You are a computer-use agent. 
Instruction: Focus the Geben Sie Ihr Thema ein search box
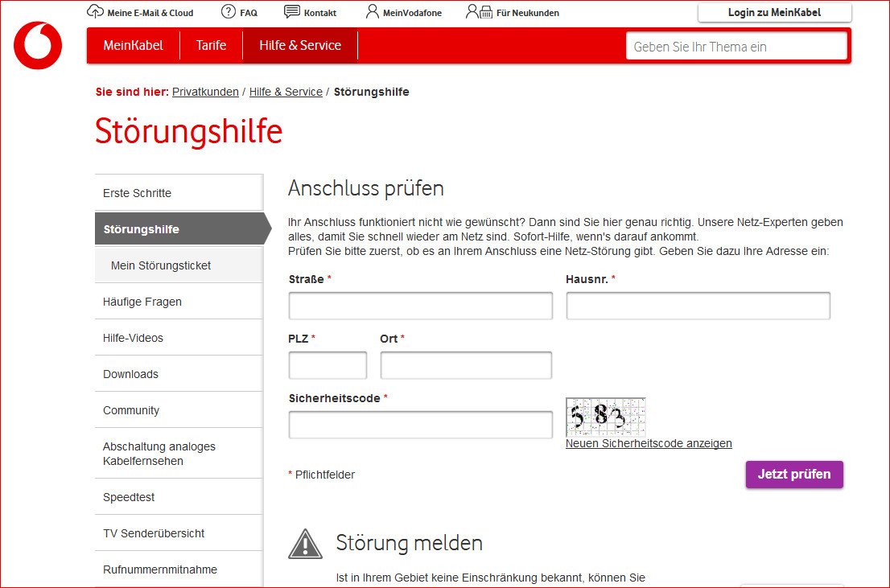pos(737,46)
